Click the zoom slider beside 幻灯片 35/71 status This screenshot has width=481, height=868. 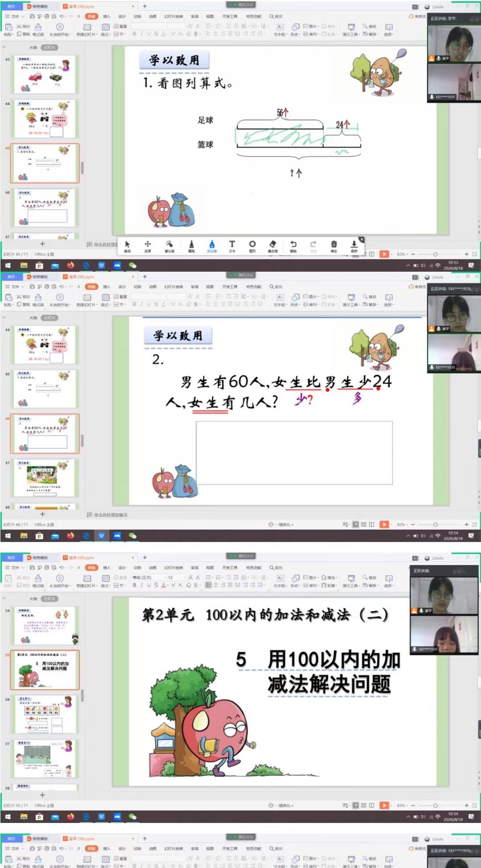point(436,805)
